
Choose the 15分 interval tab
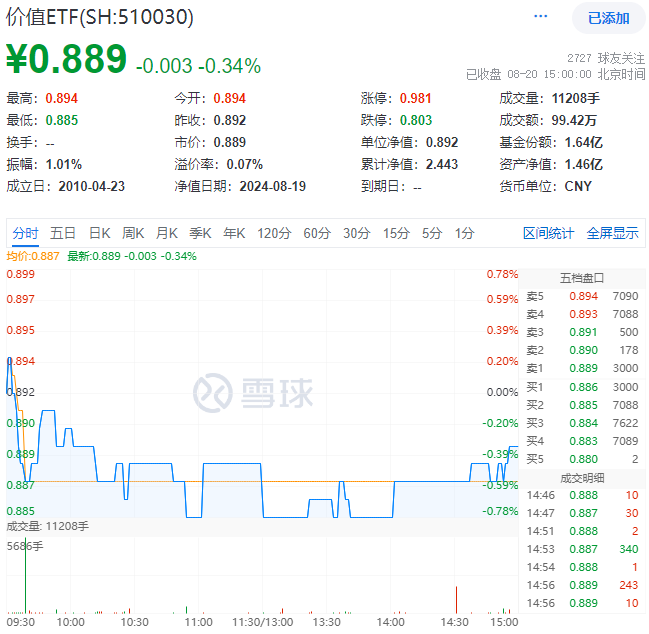click(x=396, y=233)
